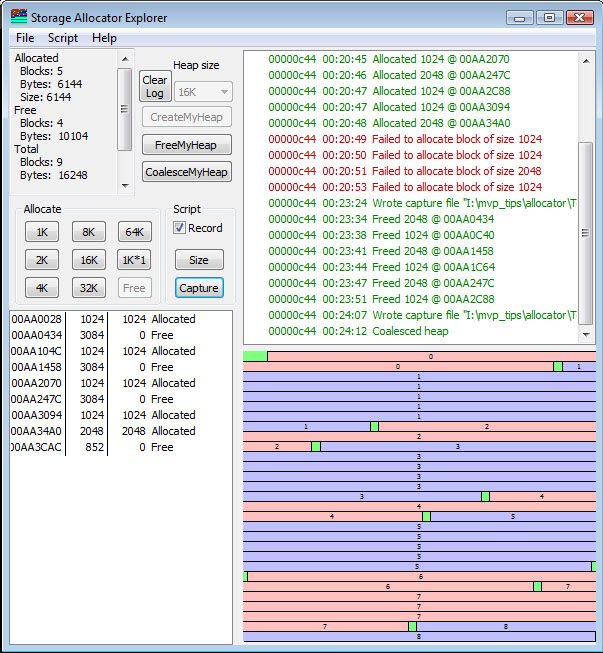603x653 pixels.
Task: Select the 00AA0434 free block row
Action: coord(121,335)
